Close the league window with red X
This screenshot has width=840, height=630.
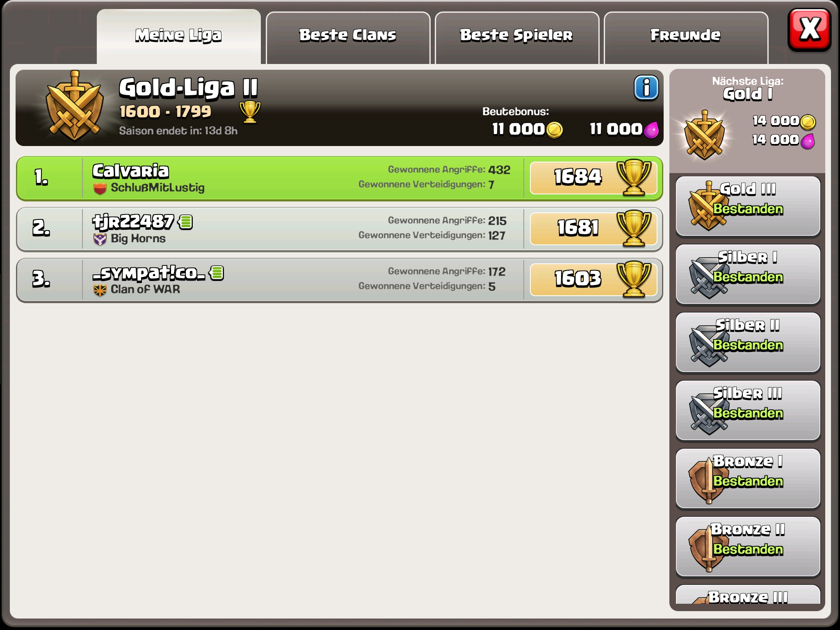click(x=809, y=30)
